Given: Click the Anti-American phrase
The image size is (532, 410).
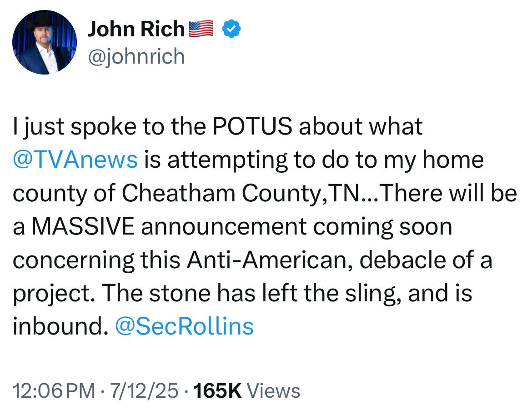Looking at the screenshot, I should 271,260.
